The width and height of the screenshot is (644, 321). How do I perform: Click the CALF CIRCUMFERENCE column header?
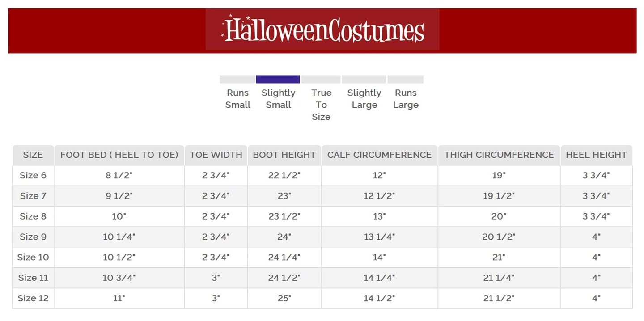pyautogui.click(x=379, y=155)
